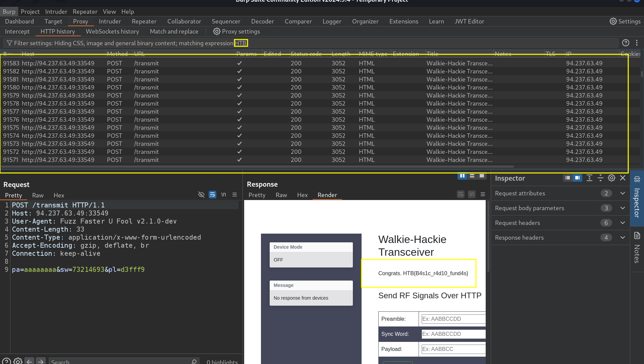Switch Response view to Pretty

[257, 195]
